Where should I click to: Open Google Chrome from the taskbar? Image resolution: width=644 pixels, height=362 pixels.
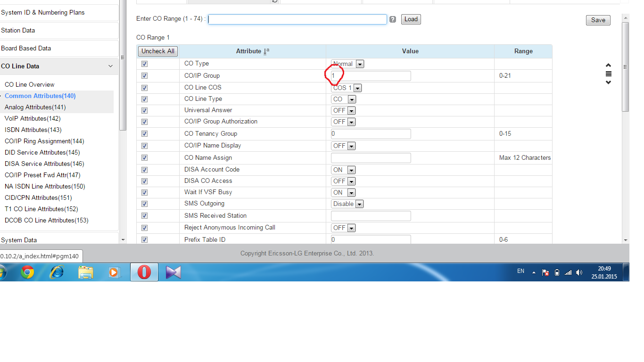[x=27, y=272]
